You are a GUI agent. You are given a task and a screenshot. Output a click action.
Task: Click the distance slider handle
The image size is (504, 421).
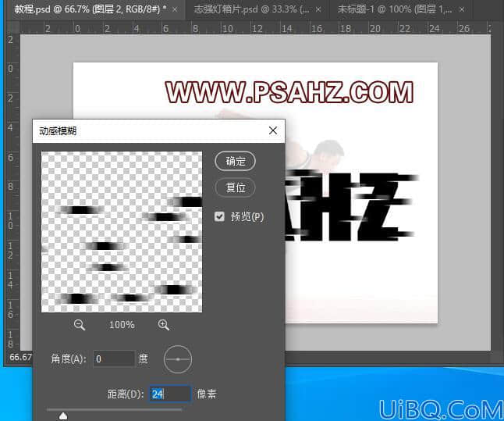(63, 416)
